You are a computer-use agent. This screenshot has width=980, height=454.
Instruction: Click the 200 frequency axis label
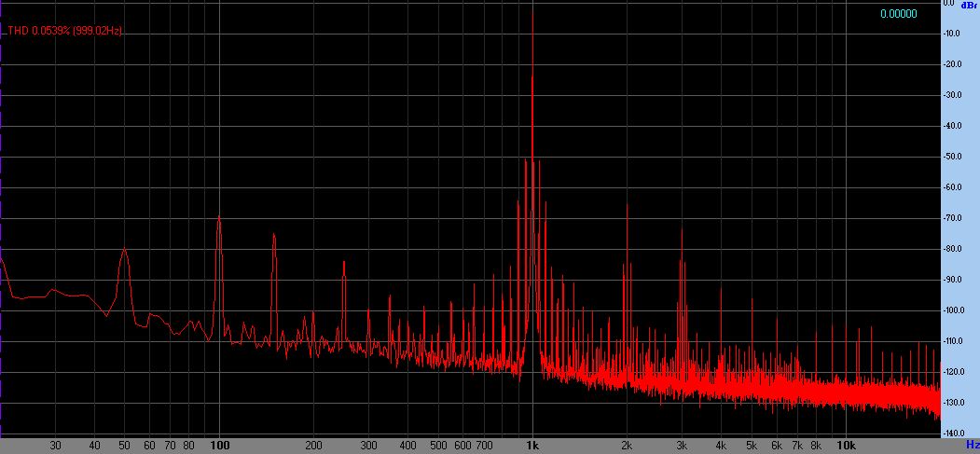point(313,446)
